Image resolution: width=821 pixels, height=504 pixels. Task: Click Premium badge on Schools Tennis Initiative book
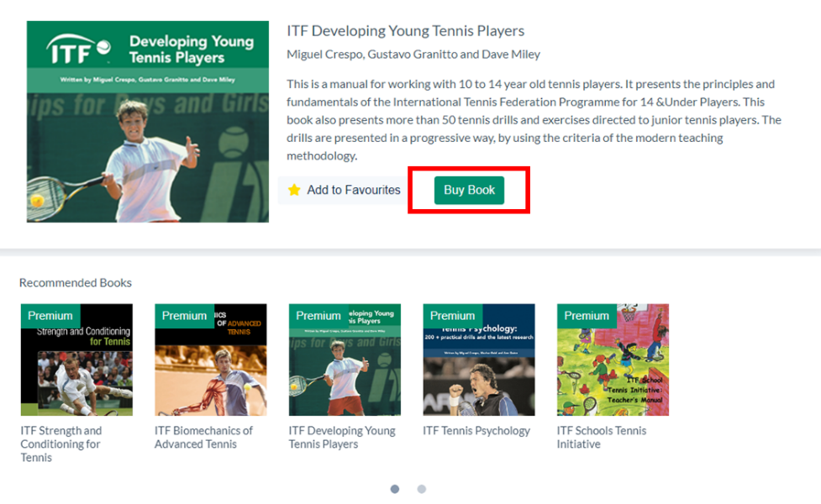point(587,316)
